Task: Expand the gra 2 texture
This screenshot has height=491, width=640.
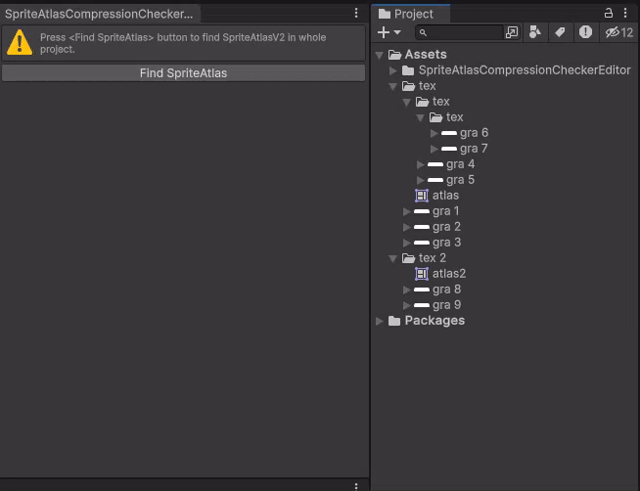Action: click(x=407, y=227)
